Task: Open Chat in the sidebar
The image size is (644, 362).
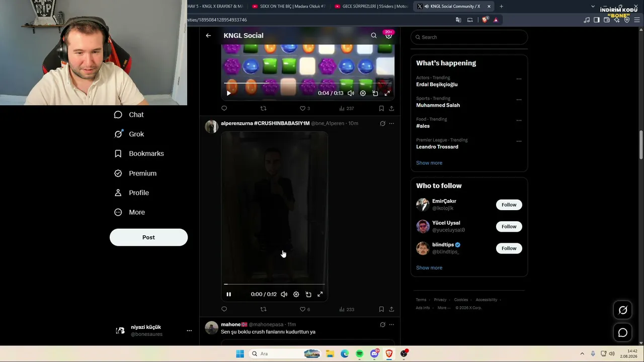Action: tap(129, 115)
